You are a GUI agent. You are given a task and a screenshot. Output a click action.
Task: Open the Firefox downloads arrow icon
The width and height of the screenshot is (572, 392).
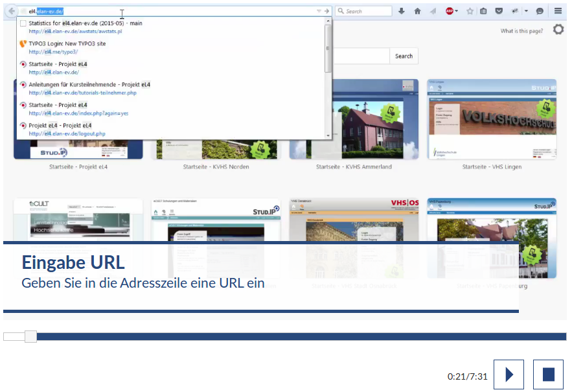pos(402,11)
